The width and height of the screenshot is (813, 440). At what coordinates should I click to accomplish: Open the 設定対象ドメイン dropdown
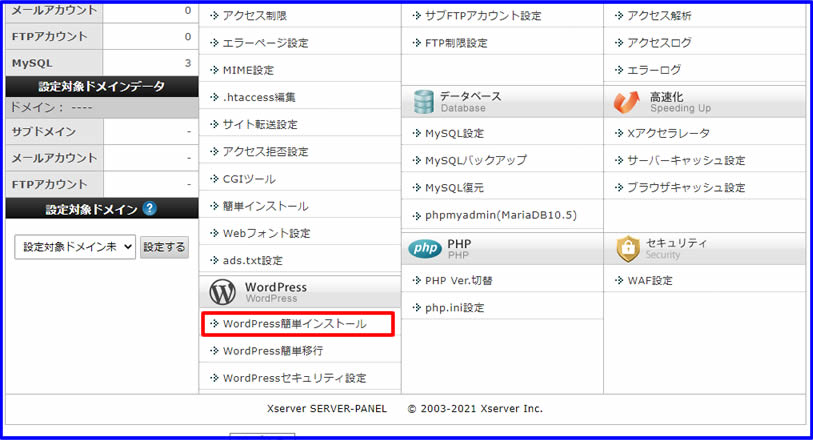tap(75, 247)
